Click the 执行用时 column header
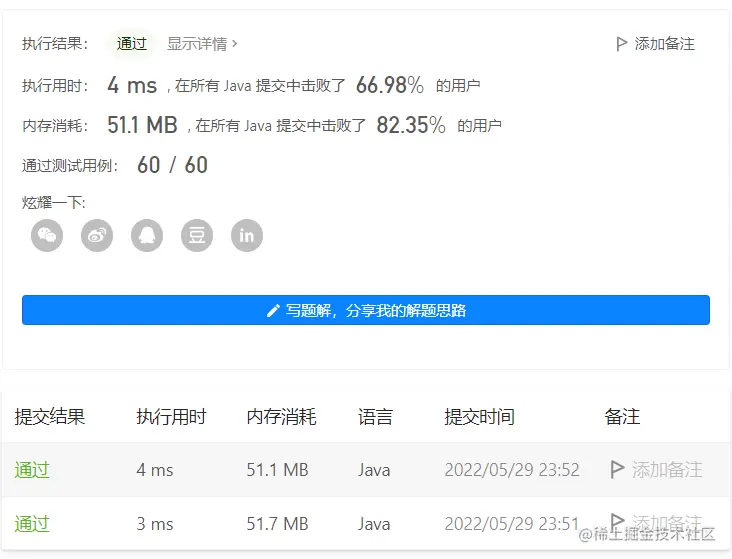 [171, 417]
